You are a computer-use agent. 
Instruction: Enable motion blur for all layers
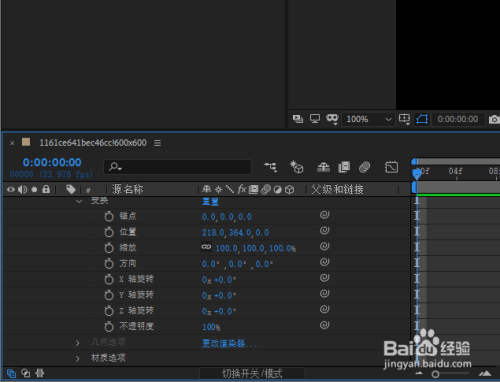[x=364, y=167]
